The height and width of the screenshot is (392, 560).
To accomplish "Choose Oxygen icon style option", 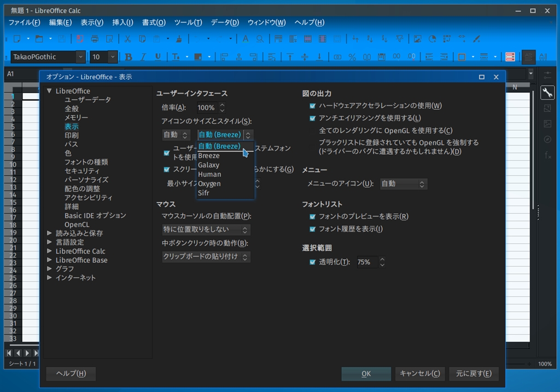I will [225, 184].
